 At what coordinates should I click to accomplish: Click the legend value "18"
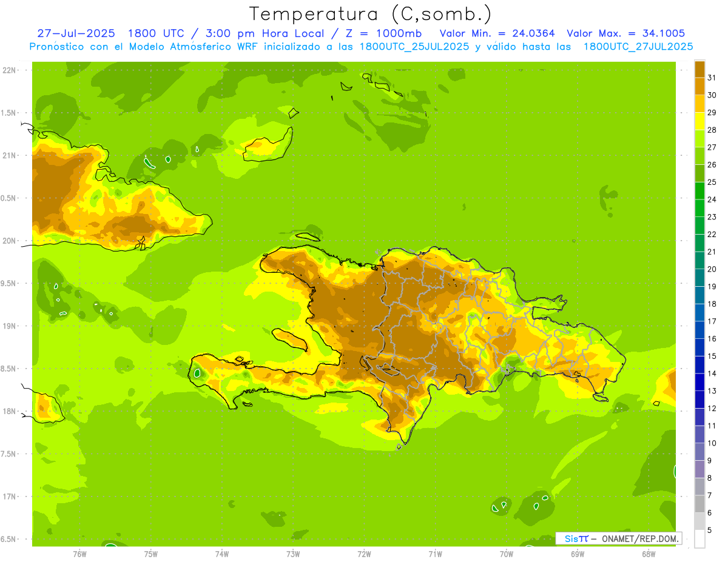tap(712, 304)
